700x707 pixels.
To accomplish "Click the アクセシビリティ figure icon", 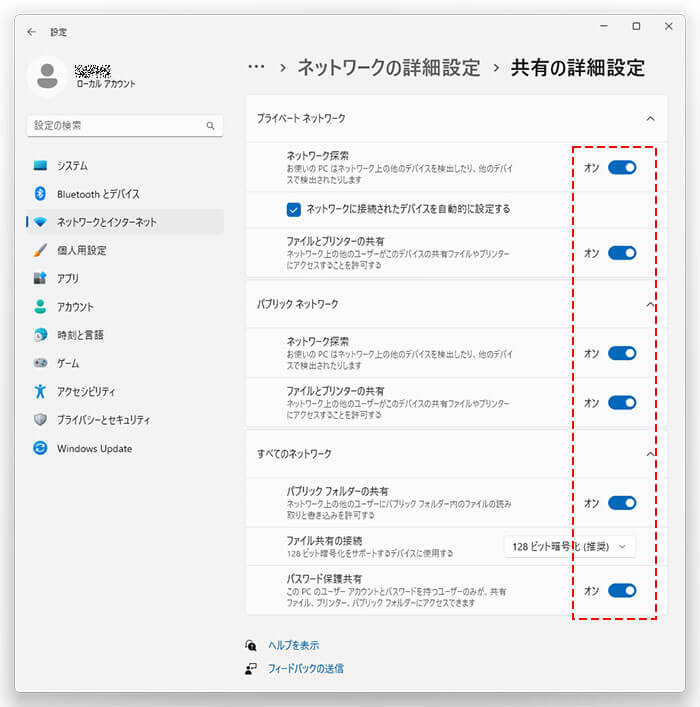I will tap(40, 391).
